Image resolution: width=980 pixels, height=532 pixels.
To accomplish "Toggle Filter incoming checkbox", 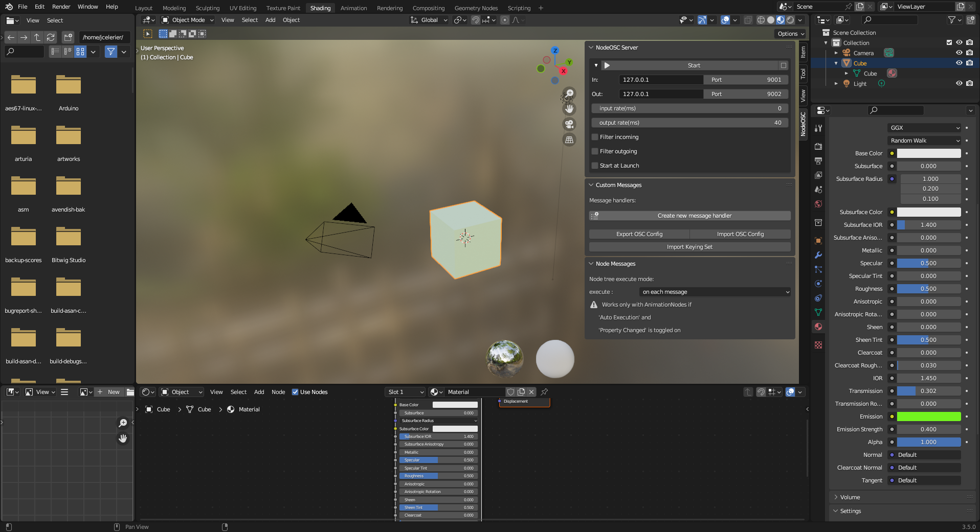I will 595,137.
